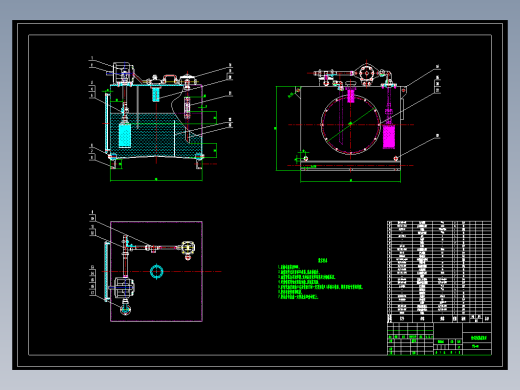The width and height of the screenshot is (520, 390).
Task: Select the lifting handle on tank lid
Action: [170, 79]
